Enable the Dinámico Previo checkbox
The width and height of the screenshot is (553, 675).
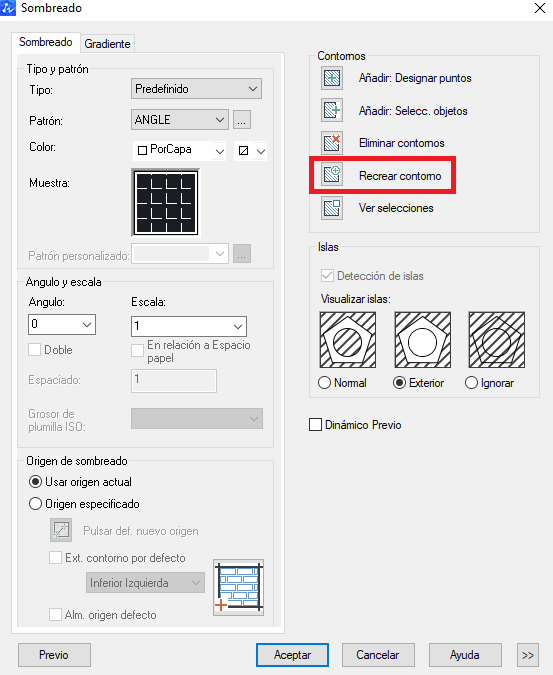click(x=315, y=424)
